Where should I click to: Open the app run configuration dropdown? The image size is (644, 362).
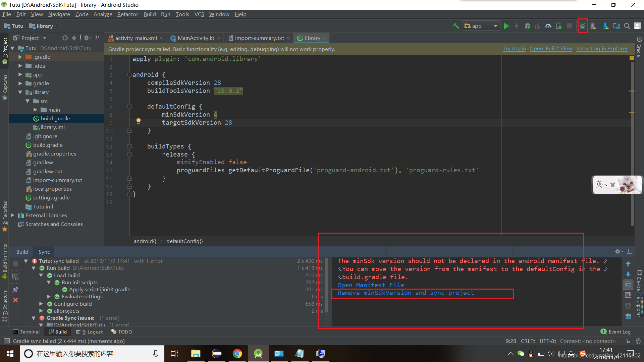[x=481, y=26]
